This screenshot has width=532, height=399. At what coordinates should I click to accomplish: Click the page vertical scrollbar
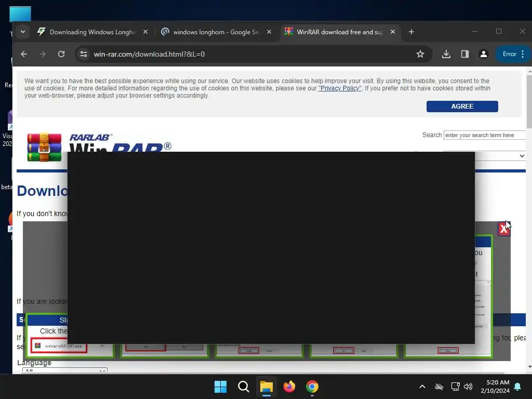(x=529, y=102)
